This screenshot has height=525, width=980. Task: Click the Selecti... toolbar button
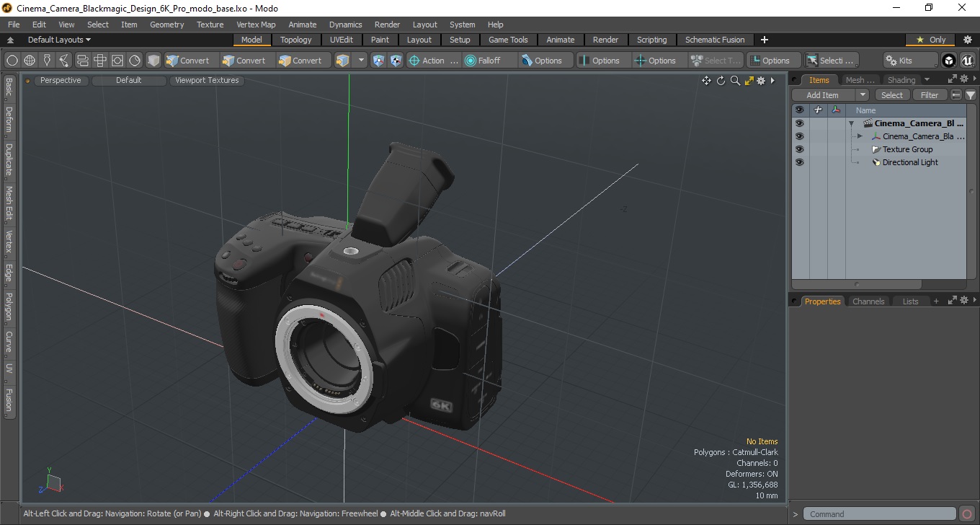click(x=831, y=61)
